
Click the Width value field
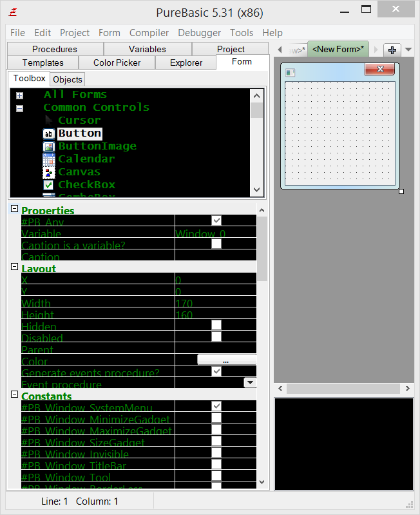215,303
